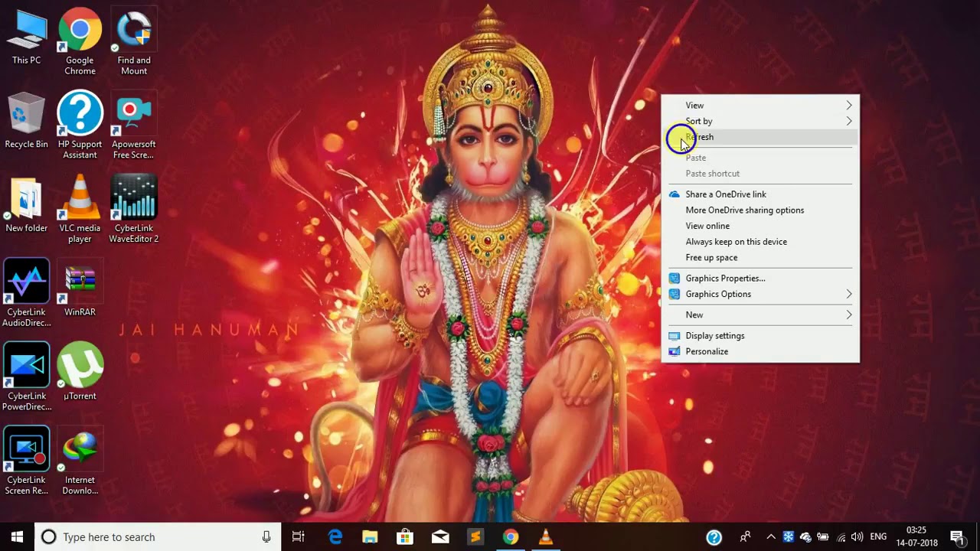
Task: Switch to Chrome in the taskbar
Action: [511, 536]
